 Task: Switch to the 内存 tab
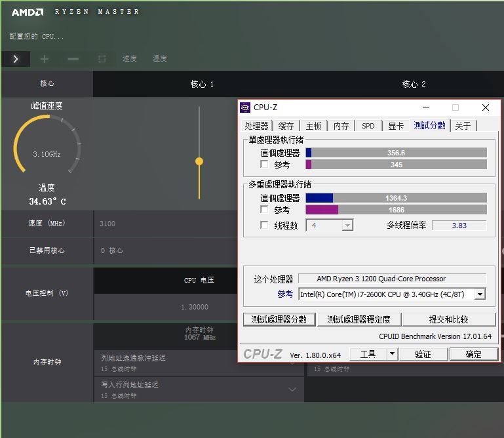341,126
